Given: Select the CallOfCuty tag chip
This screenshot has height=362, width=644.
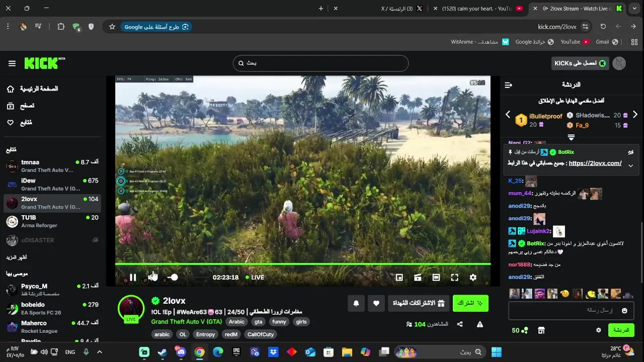Looking at the screenshot, I should pos(261,334).
